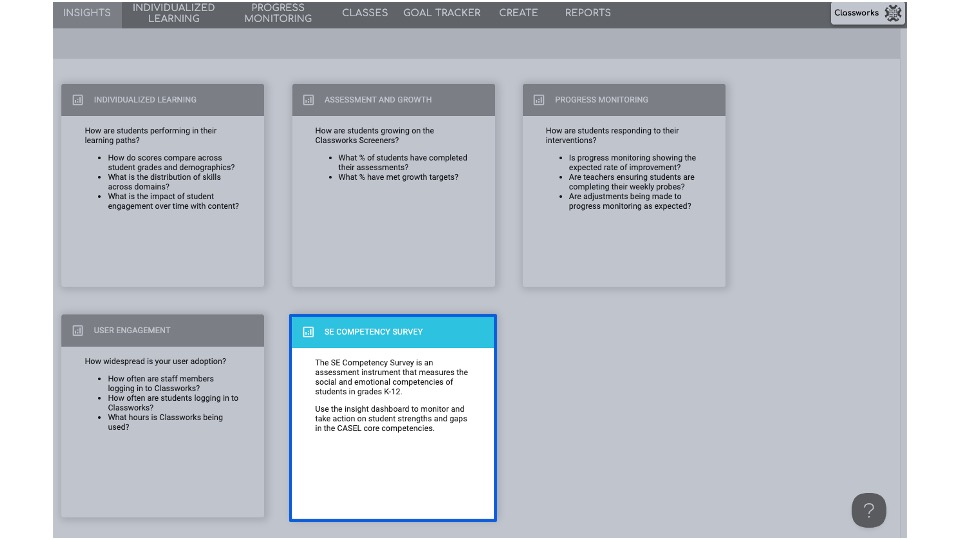The image size is (960, 540).
Task: Open the Classes menu item
Action: (365, 13)
